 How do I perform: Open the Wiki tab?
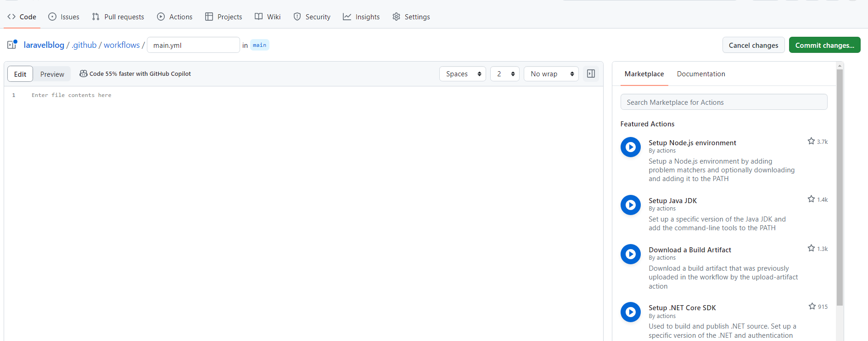268,17
